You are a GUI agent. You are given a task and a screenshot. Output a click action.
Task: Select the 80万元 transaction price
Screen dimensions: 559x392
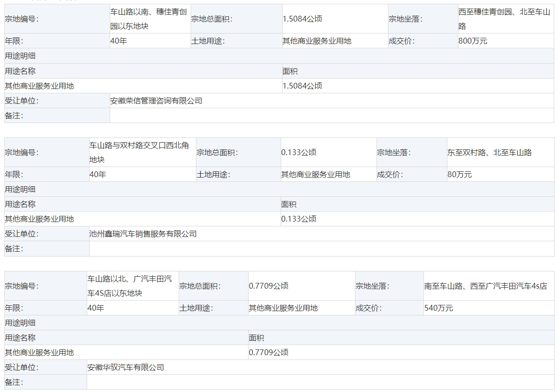pyautogui.click(x=459, y=175)
